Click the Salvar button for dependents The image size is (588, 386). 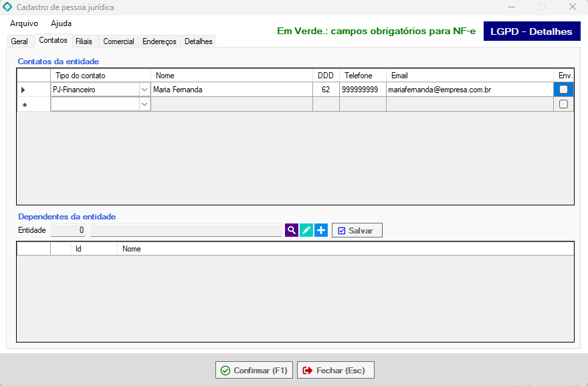click(x=357, y=230)
